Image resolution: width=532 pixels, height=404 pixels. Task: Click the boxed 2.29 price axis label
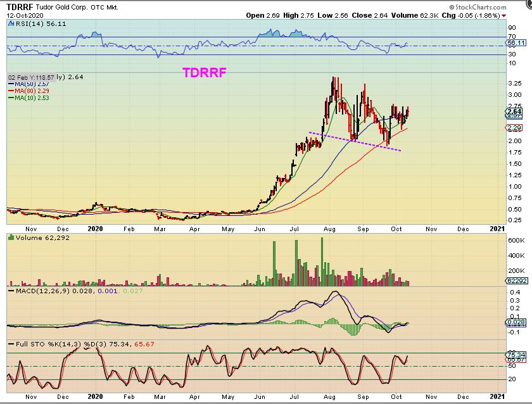click(514, 128)
